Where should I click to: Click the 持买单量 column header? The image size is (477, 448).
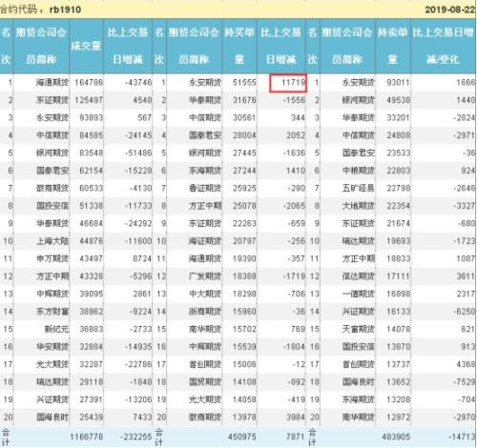point(239,46)
